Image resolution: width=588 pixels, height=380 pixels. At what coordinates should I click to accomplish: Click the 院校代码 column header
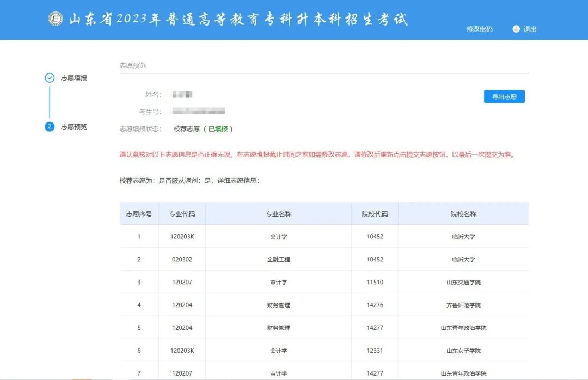point(375,214)
